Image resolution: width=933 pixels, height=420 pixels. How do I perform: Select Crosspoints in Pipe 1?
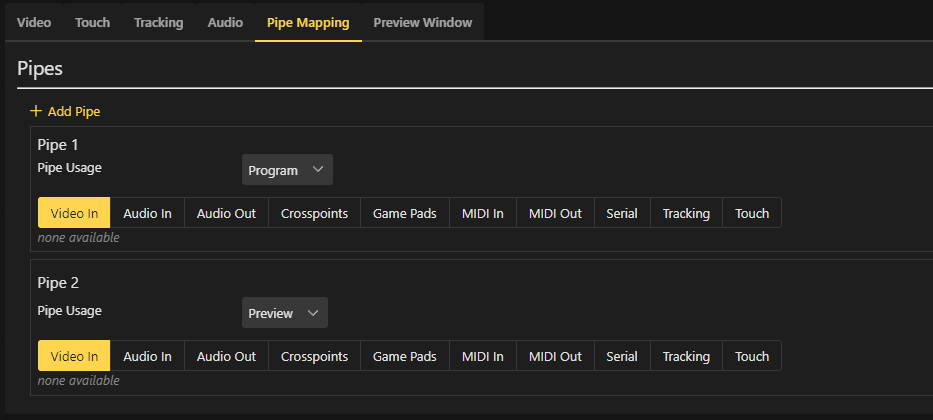(314, 213)
